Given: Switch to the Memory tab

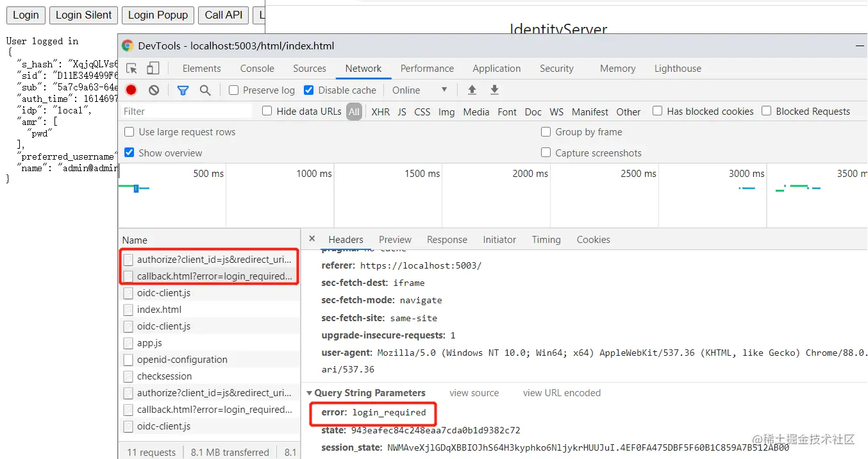Looking at the screenshot, I should click(x=618, y=69).
